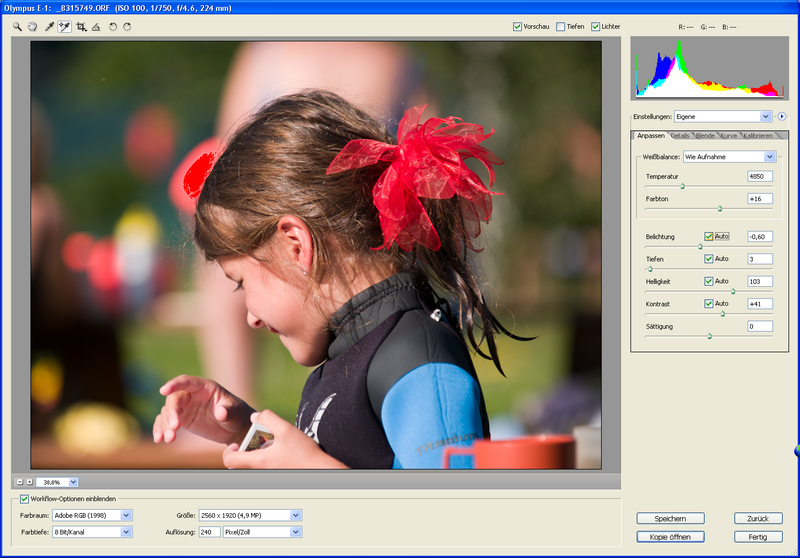Toggle the Vorschau preview checkbox
This screenshot has width=800, height=558.
(517, 27)
